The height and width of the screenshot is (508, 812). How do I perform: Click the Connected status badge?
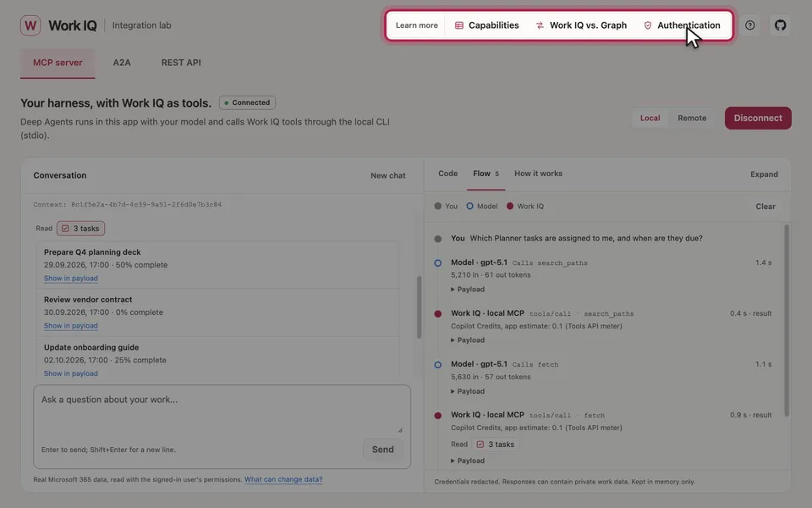click(x=247, y=102)
